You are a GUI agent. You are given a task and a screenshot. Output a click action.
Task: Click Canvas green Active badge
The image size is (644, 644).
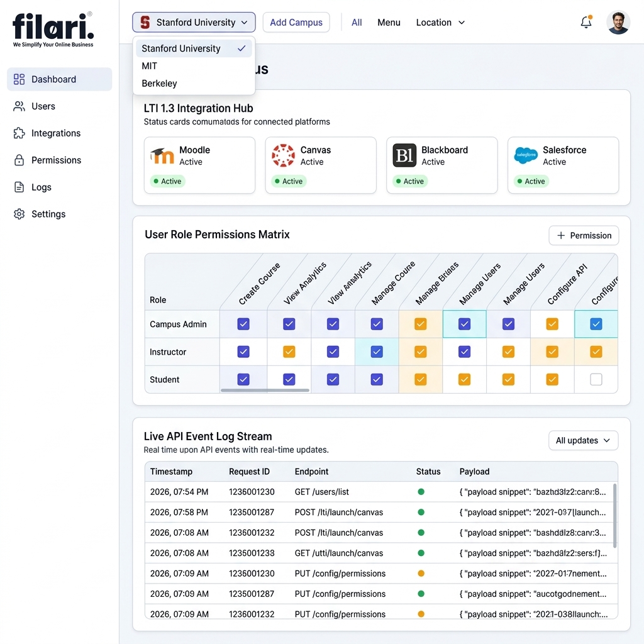coord(289,181)
